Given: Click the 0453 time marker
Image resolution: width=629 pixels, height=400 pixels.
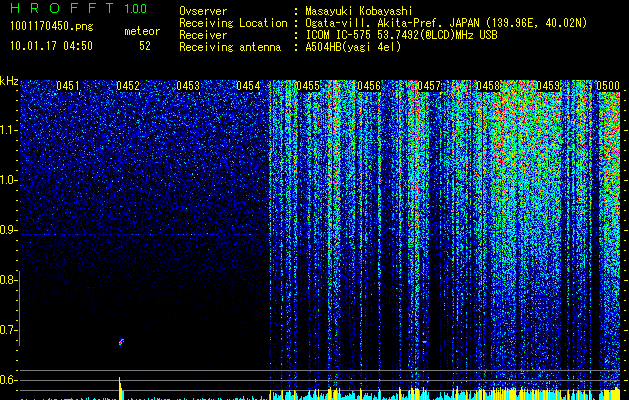Looking at the screenshot, I should click(x=188, y=85).
